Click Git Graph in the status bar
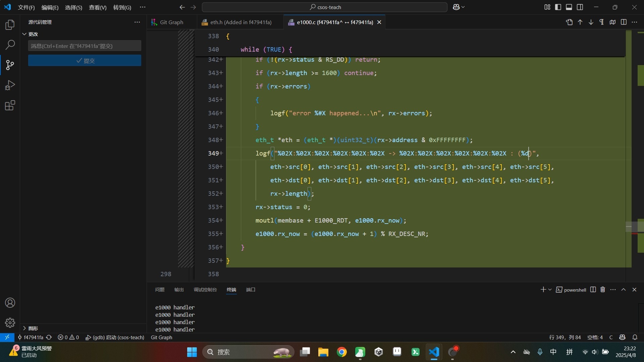Viewport: 644px width, 362px height. coord(161,338)
